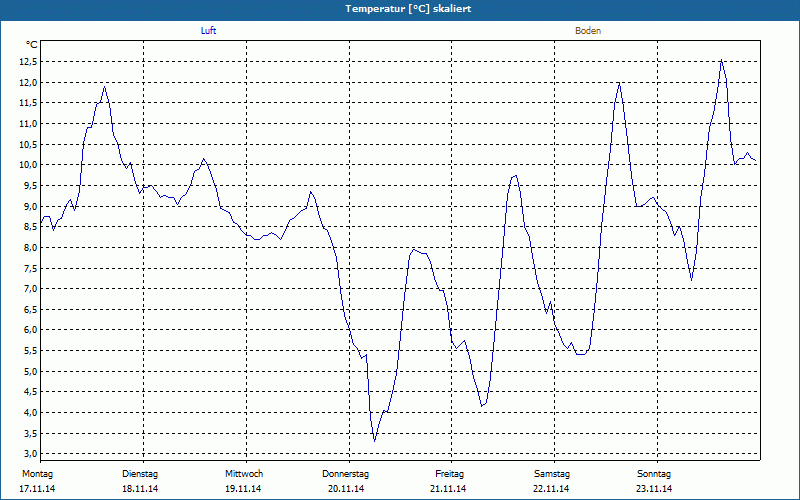This screenshot has height=500, width=800.
Task: Click the date 21.11.14
Action: pos(448,489)
